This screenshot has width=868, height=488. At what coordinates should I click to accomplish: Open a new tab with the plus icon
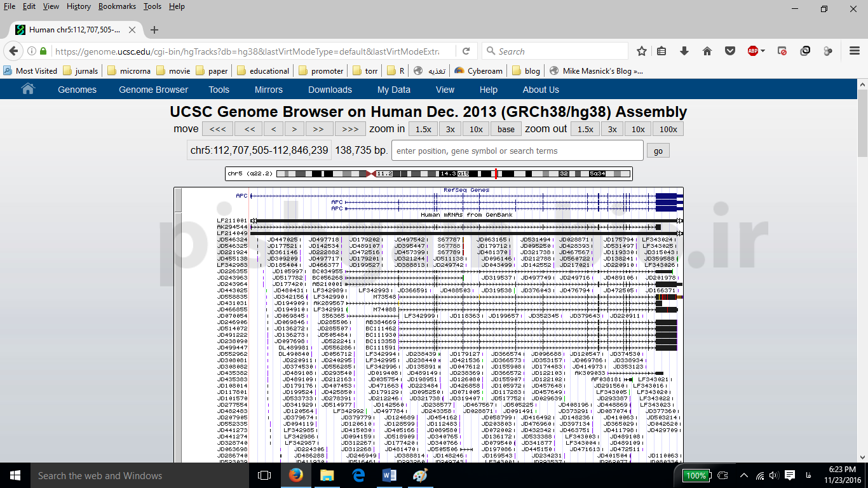pyautogui.click(x=154, y=30)
